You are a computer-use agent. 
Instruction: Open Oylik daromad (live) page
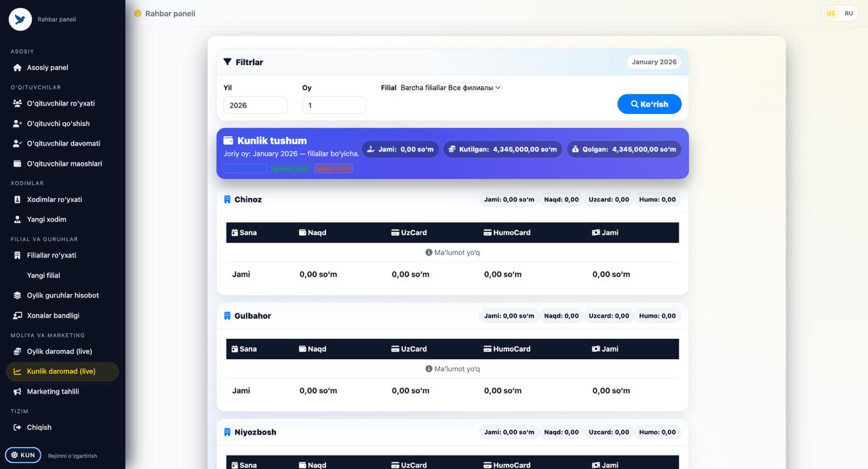(59, 352)
